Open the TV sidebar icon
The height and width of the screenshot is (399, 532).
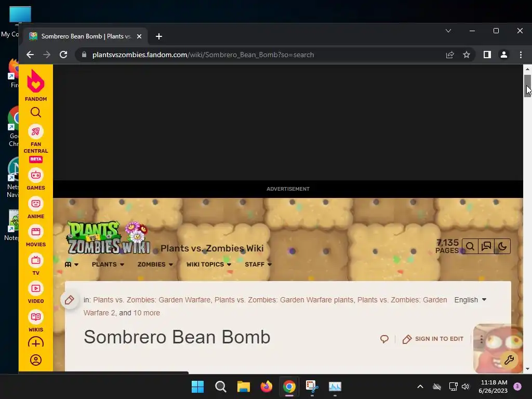36,261
